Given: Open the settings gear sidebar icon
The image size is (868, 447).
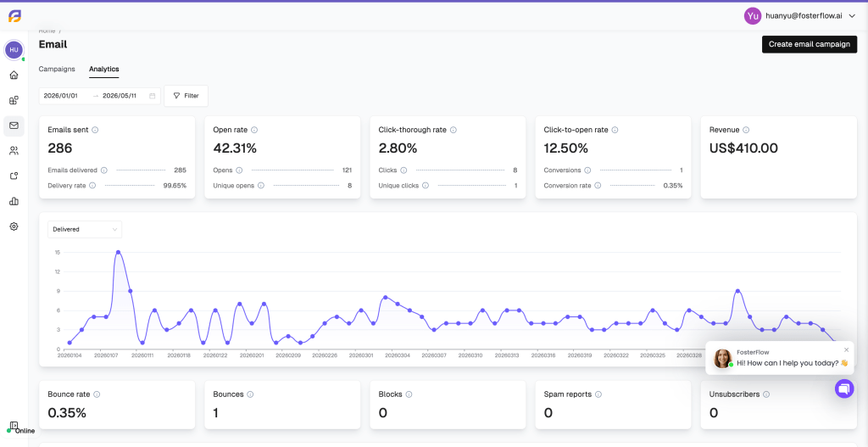Looking at the screenshot, I should (x=14, y=226).
